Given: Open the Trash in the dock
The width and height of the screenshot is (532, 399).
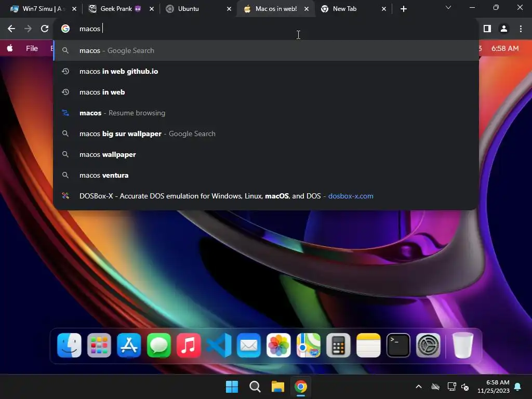Looking at the screenshot, I should click(x=463, y=345).
